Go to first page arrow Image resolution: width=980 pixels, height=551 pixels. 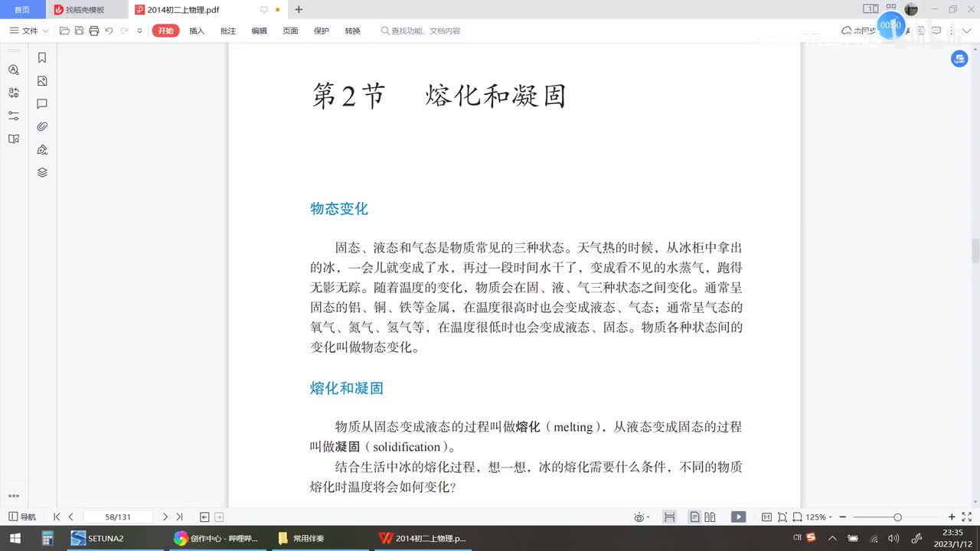[57, 517]
